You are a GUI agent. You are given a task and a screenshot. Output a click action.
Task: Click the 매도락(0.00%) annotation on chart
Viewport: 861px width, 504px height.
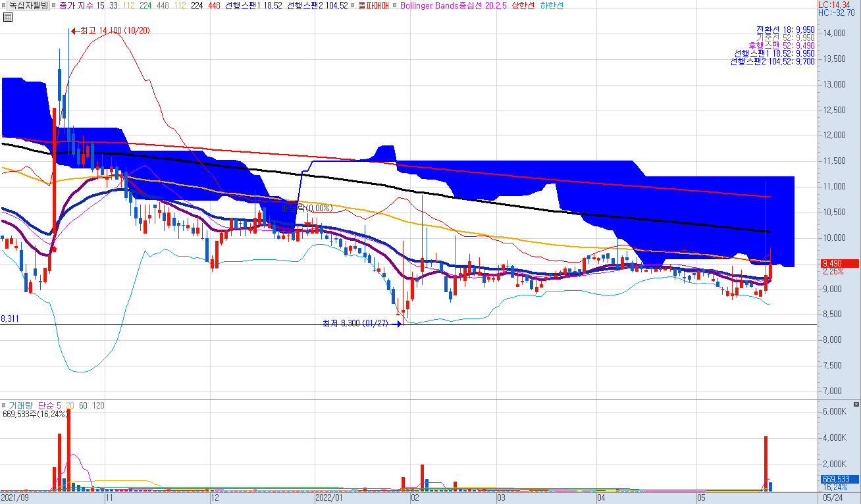point(307,208)
